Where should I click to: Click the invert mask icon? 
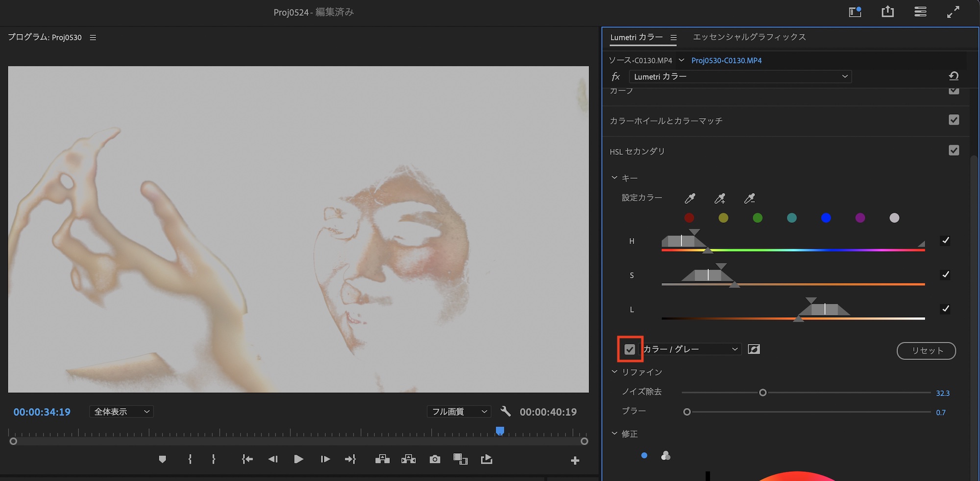[x=754, y=349]
